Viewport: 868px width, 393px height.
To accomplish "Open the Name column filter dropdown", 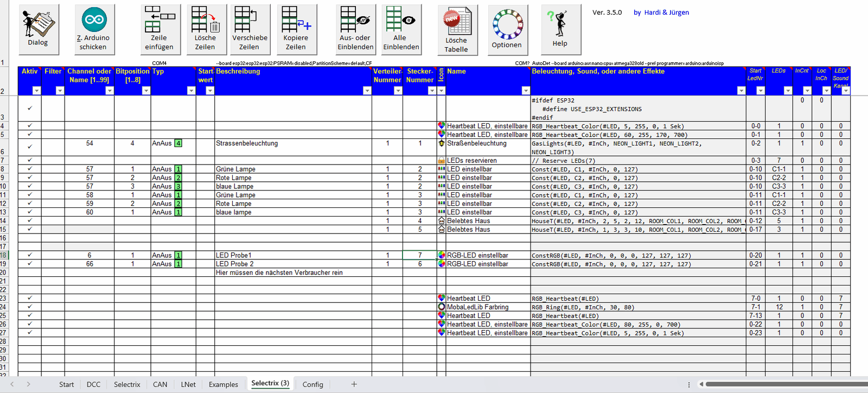I will point(525,91).
